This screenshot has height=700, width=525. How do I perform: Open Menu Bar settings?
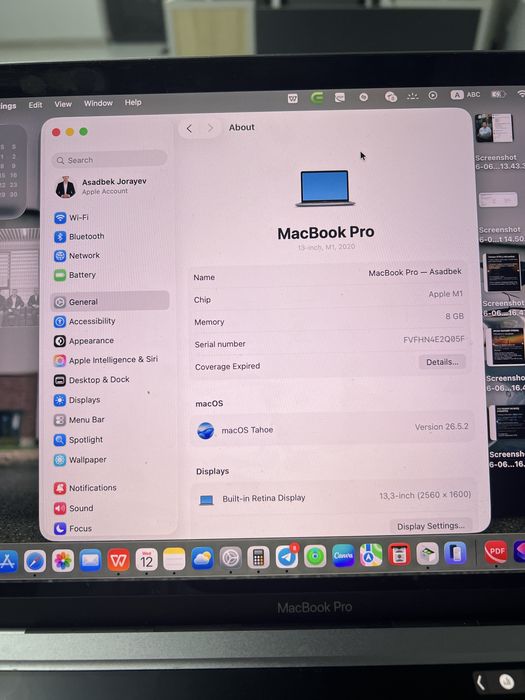[x=79, y=420]
